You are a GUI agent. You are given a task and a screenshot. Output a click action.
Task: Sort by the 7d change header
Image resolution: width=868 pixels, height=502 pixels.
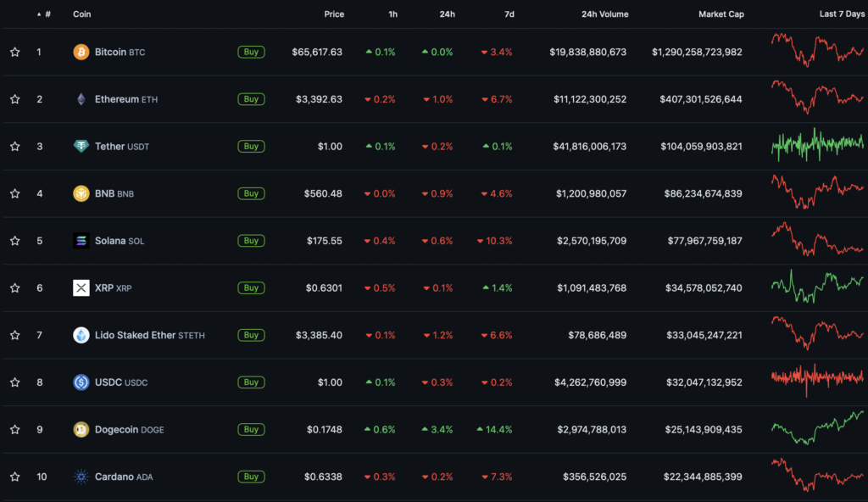(508, 14)
